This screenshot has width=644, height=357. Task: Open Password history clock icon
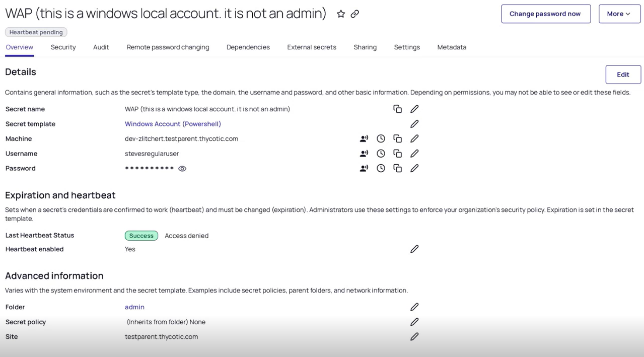pos(381,169)
